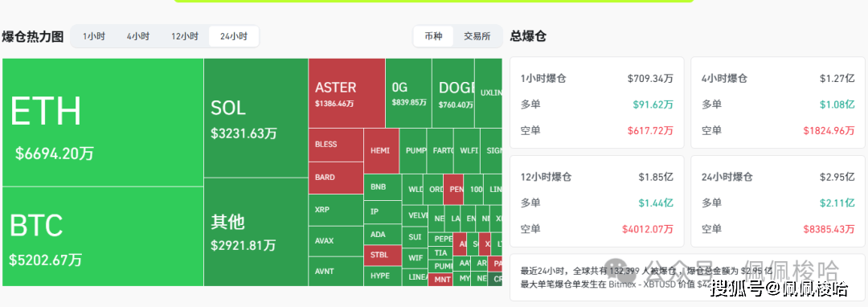The width and height of the screenshot is (868, 307).
Task: Toggle heatmap view to 币种
Action: pyautogui.click(x=433, y=36)
